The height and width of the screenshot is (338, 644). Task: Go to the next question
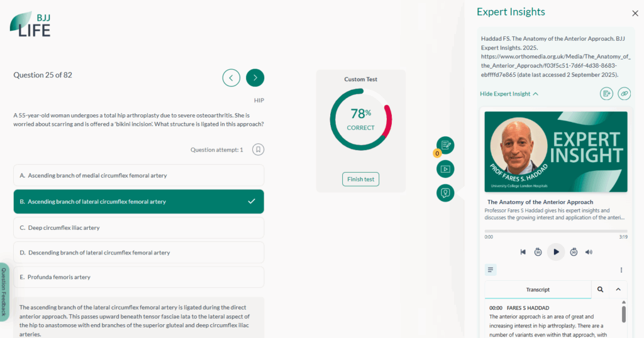coord(255,77)
